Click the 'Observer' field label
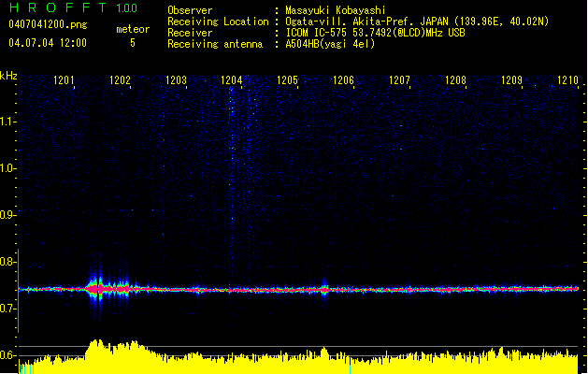Screen dimensions: 588x374 [x=190, y=10]
